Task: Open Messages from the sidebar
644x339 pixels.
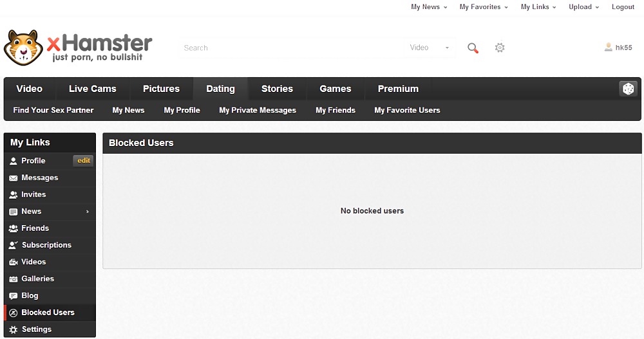Action: coord(39,178)
